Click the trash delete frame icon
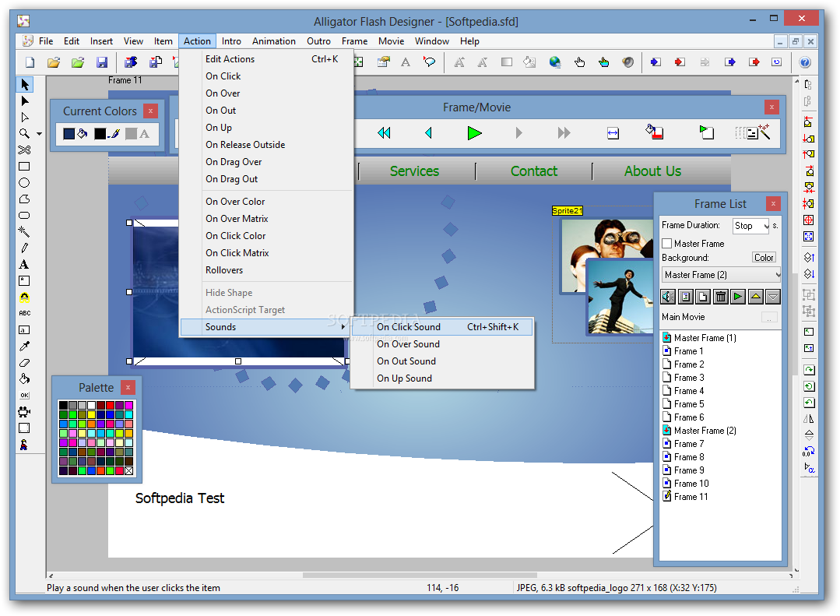The height and width of the screenshot is (616, 840). coord(721,297)
